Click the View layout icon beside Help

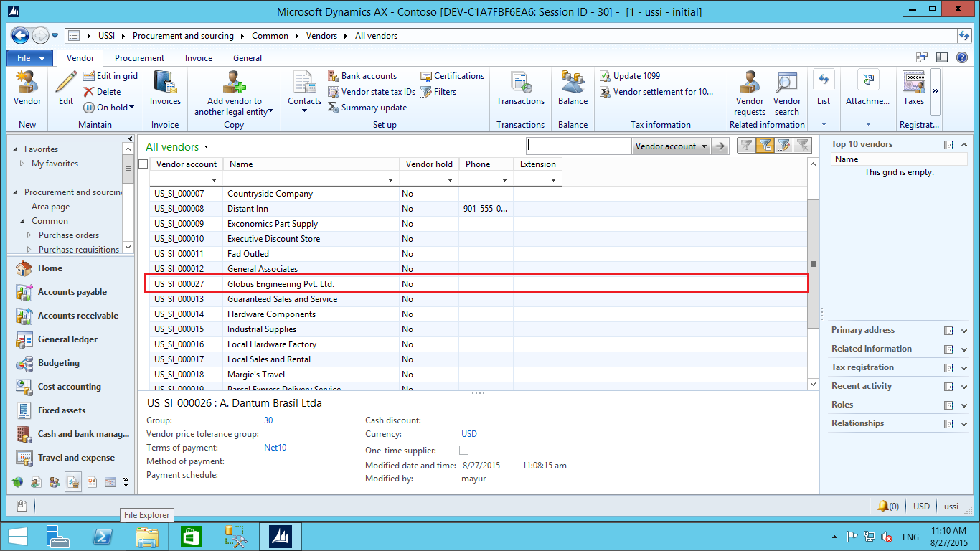click(942, 57)
